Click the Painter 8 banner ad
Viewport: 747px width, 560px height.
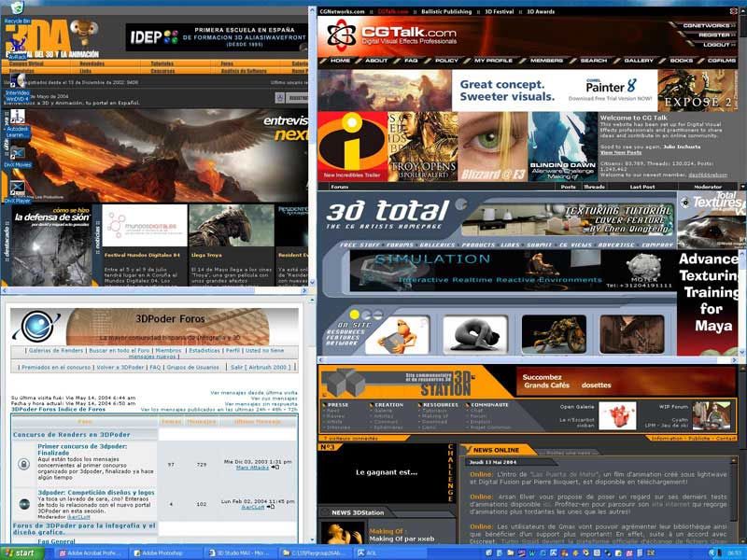tap(555, 91)
